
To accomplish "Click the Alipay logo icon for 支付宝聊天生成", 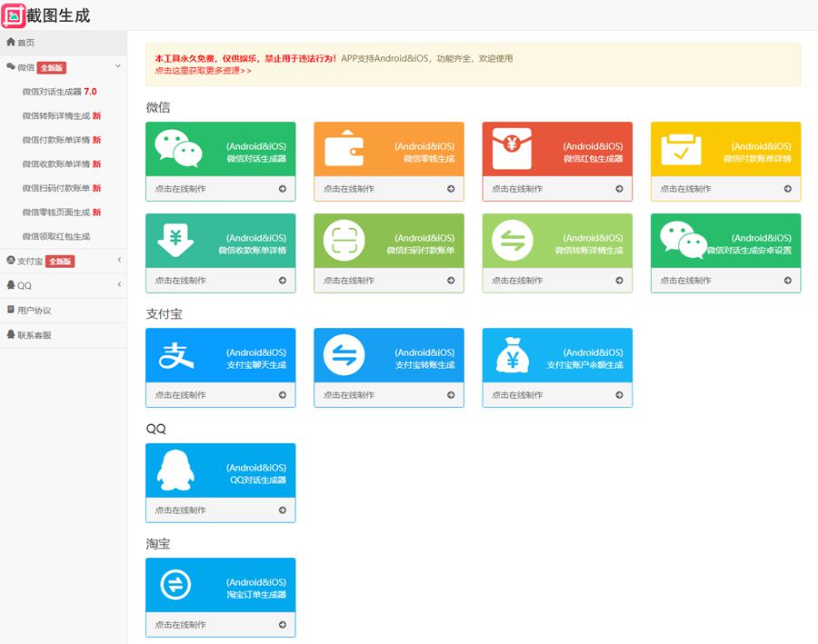I will click(177, 354).
